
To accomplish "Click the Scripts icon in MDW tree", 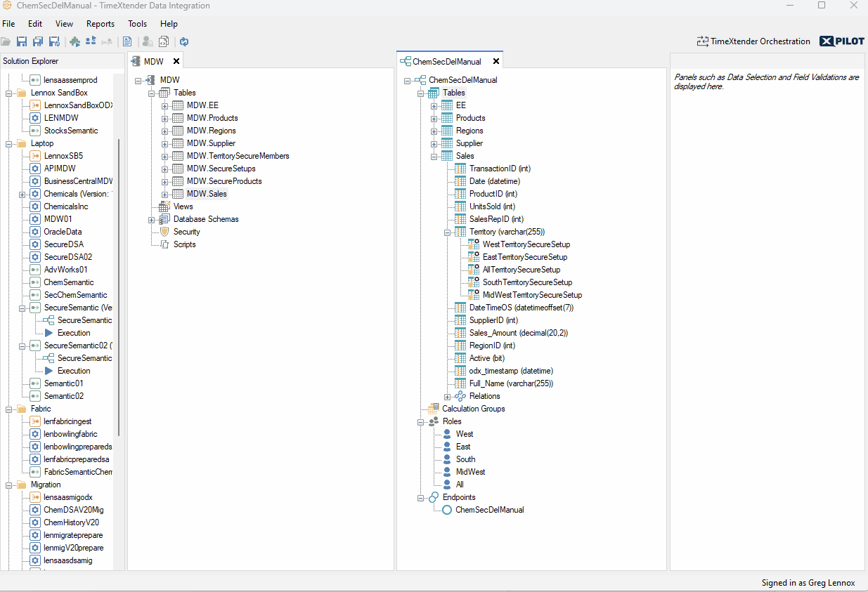I will pyautogui.click(x=164, y=244).
